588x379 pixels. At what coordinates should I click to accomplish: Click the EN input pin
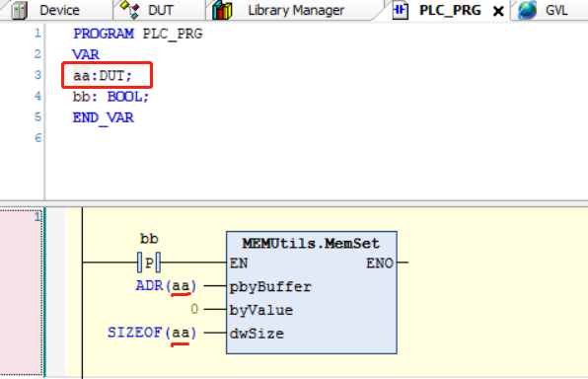point(239,264)
